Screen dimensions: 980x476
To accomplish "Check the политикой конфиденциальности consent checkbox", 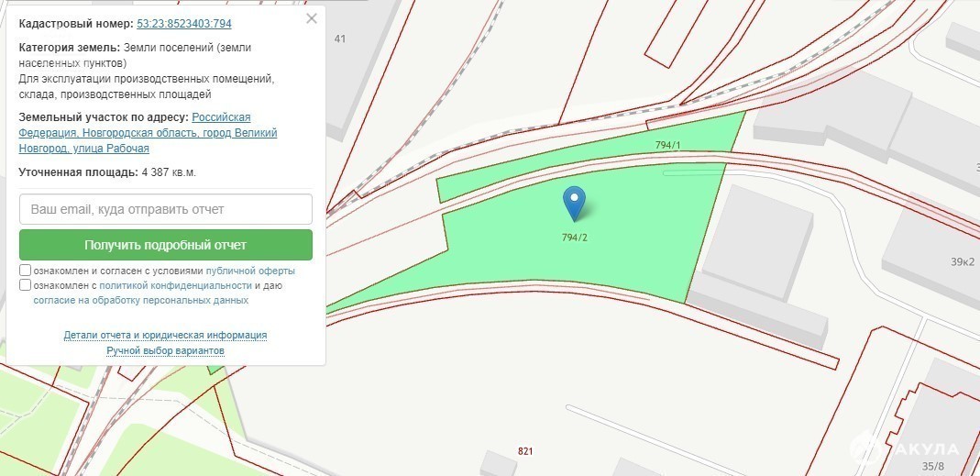I will [25, 285].
